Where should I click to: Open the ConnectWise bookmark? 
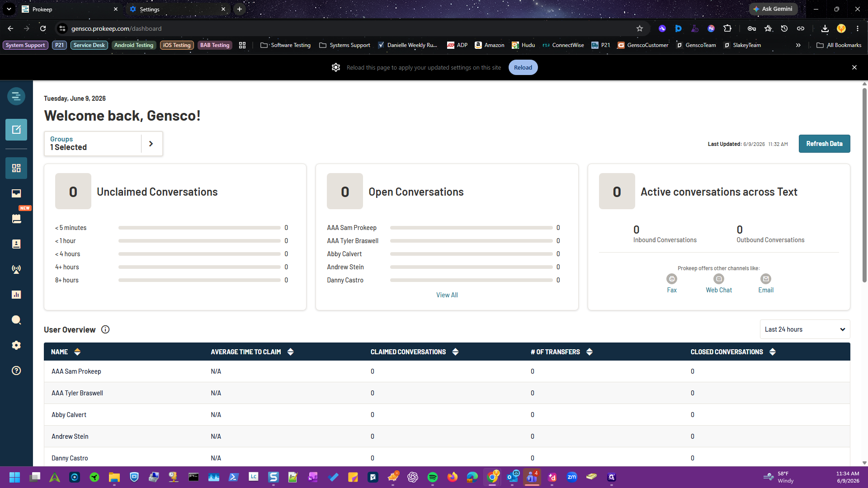pos(563,45)
